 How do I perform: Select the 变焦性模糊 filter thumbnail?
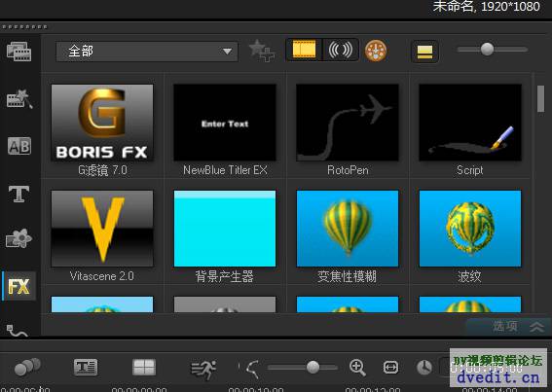[348, 229]
